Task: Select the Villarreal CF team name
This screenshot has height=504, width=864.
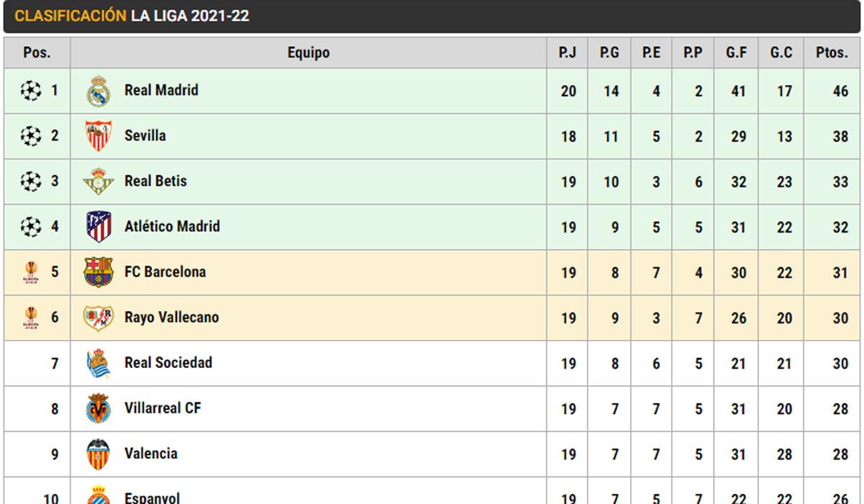Action: (x=163, y=408)
